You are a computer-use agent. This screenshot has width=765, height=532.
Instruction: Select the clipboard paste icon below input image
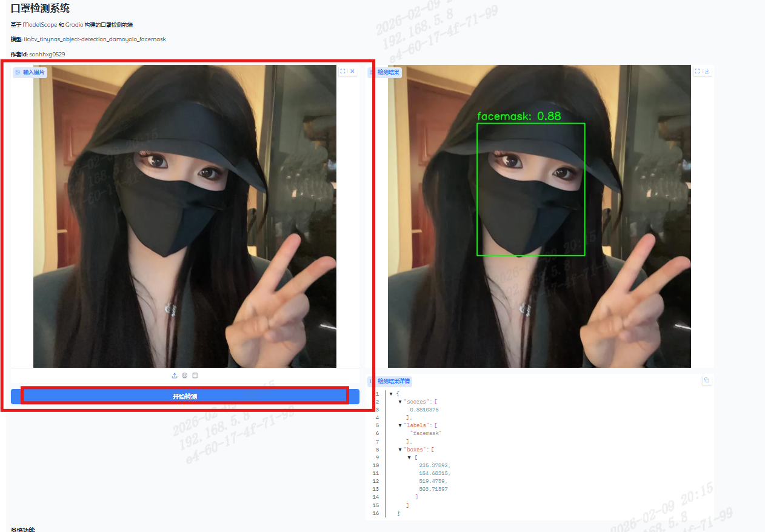coord(195,376)
